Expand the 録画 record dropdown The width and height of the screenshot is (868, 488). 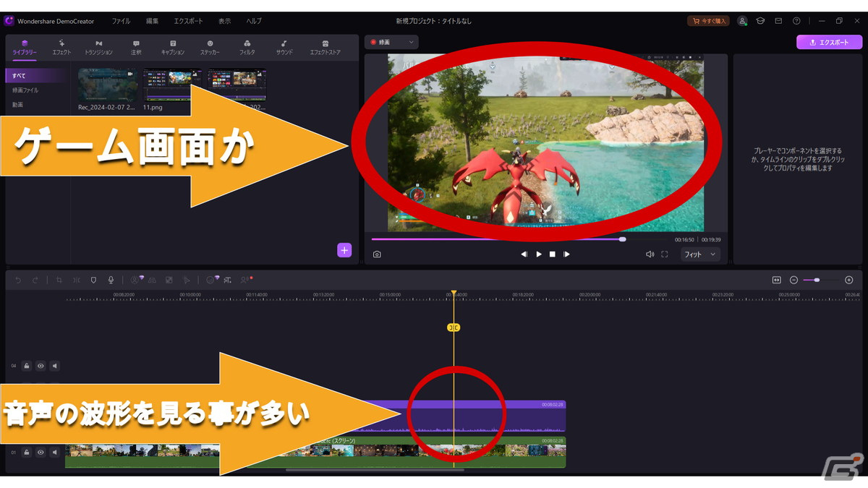click(391, 42)
